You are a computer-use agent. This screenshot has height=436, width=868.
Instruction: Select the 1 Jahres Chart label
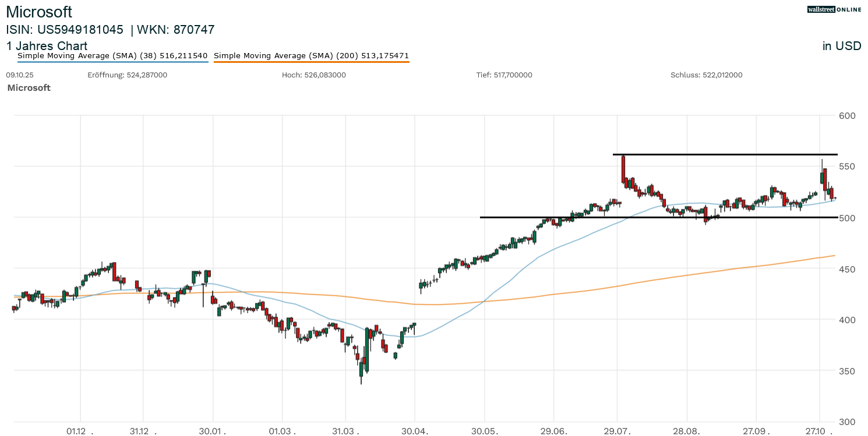pos(47,46)
